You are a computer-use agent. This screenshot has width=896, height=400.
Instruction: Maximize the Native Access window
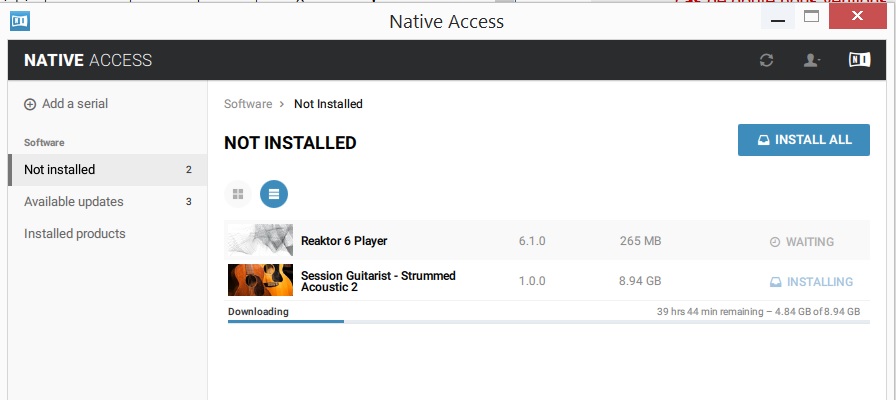pyautogui.click(x=811, y=17)
